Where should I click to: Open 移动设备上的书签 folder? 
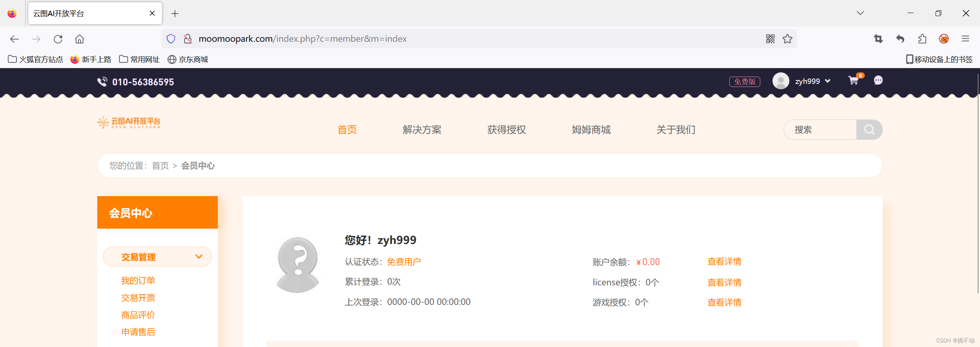click(939, 59)
